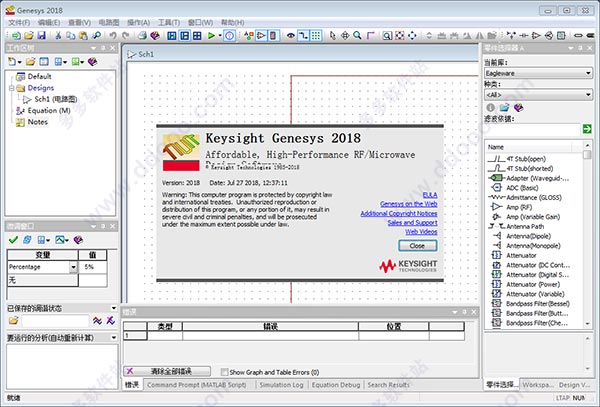Click the Paste clipboard icon
Screen dimensions: 600x407
[x=83, y=36]
